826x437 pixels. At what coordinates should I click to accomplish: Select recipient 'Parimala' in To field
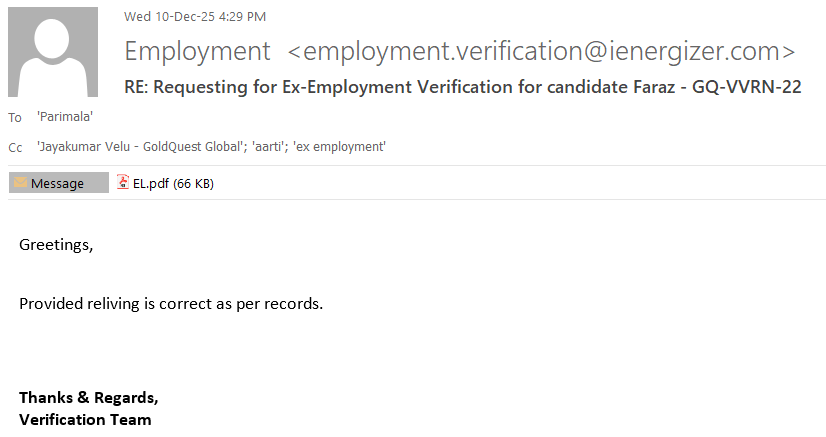tap(65, 117)
